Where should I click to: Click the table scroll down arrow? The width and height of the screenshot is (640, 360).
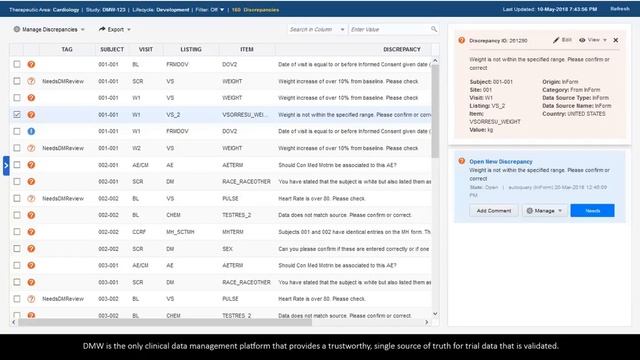pos(435,313)
